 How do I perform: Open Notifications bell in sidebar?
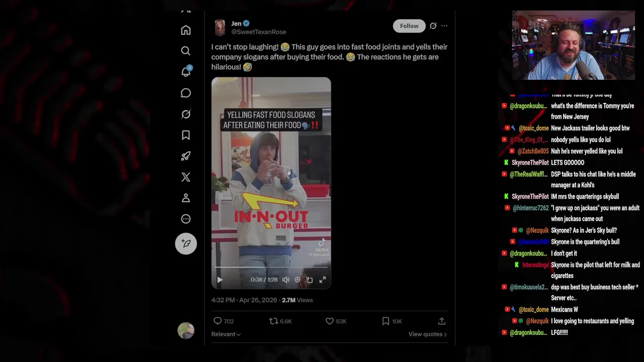click(x=186, y=72)
